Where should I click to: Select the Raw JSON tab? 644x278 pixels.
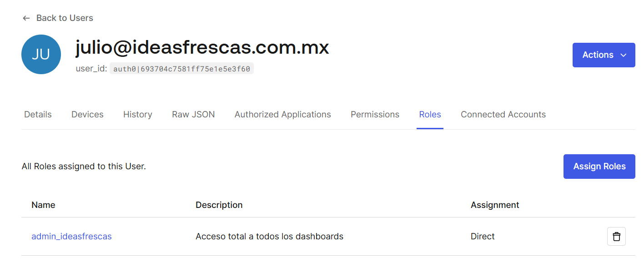[193, 115]
